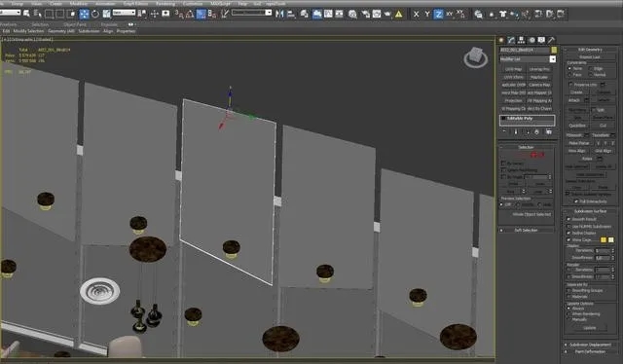Open the Utilities hammer panel tab
This screenshot has height=364, width=623.
point(552,40)
